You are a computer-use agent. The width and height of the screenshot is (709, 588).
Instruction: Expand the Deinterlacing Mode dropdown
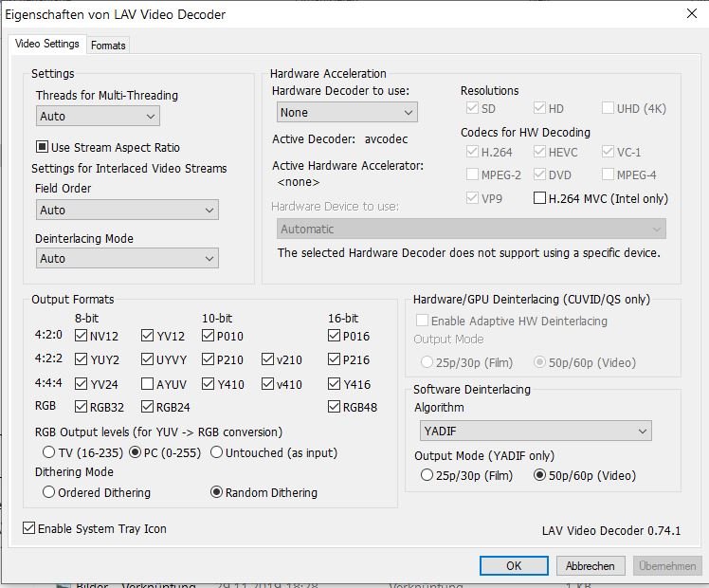click(x=127, y=258)
